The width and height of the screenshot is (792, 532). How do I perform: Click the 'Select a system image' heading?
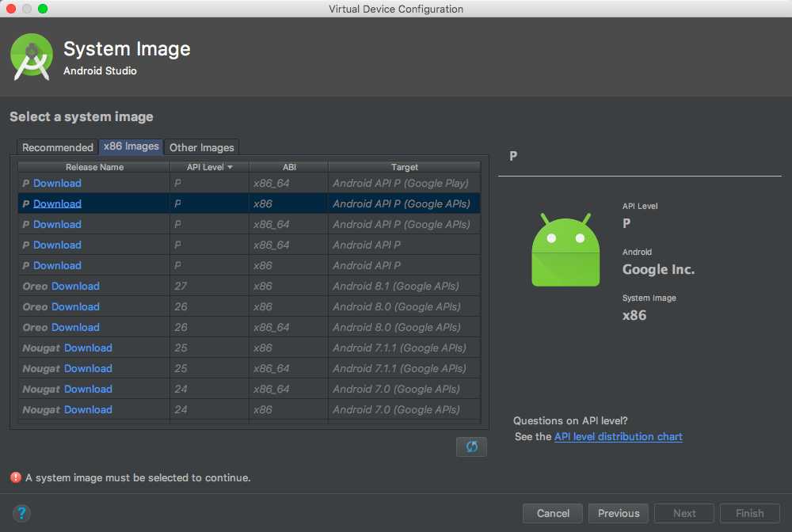pos(82,116)
